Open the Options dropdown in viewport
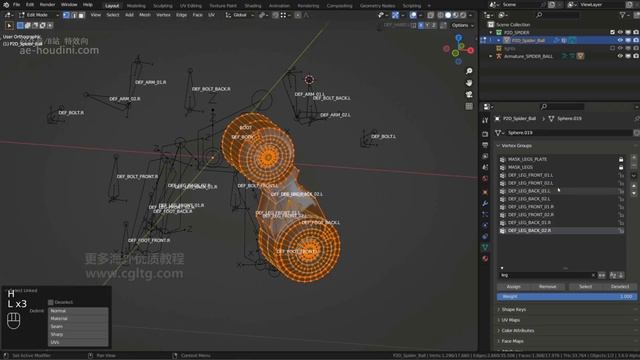The width and height of the screenshot is (640, 360). coord(462,25)
